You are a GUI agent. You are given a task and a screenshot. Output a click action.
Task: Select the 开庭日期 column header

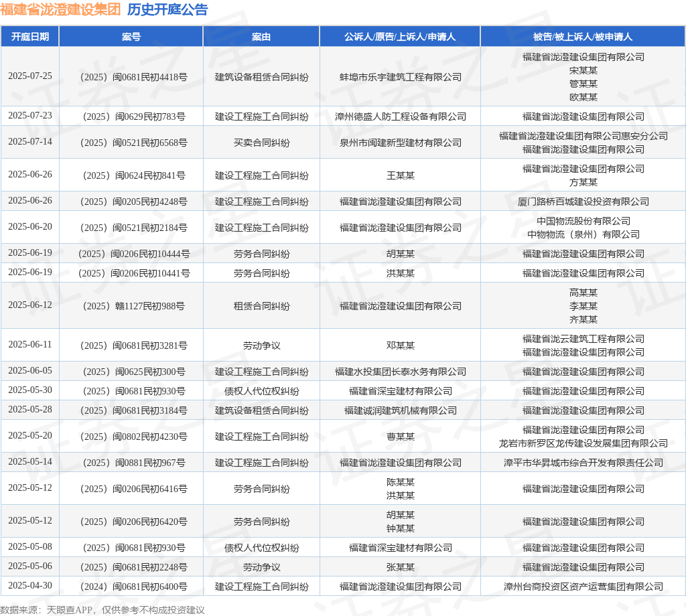[29, 37]
